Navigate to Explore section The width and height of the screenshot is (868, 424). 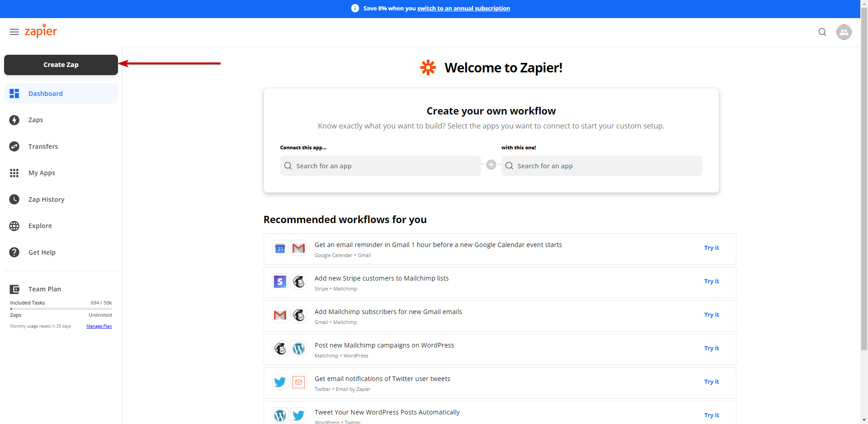61,226
